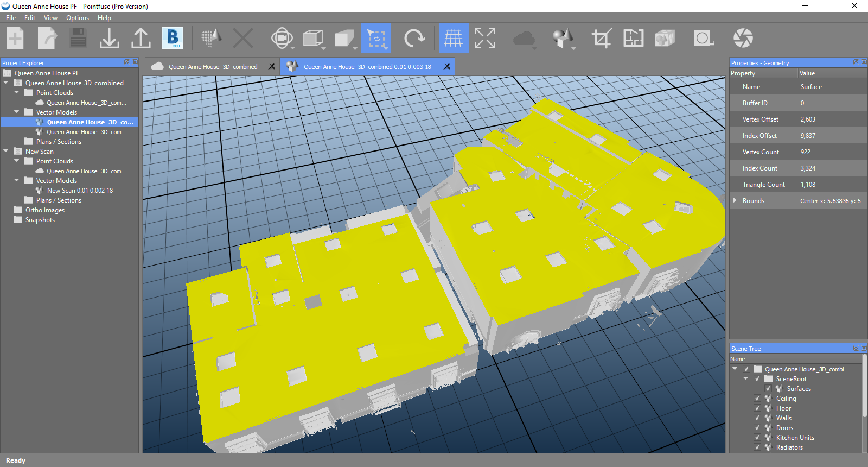
Task: Click the floor plan section icon
Action: [x=633, y=39]
